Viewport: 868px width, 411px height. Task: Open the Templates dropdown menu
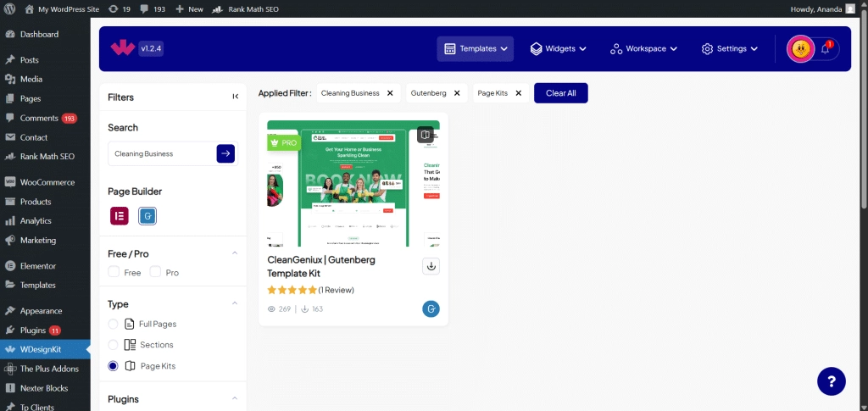[x=476, y=48]
